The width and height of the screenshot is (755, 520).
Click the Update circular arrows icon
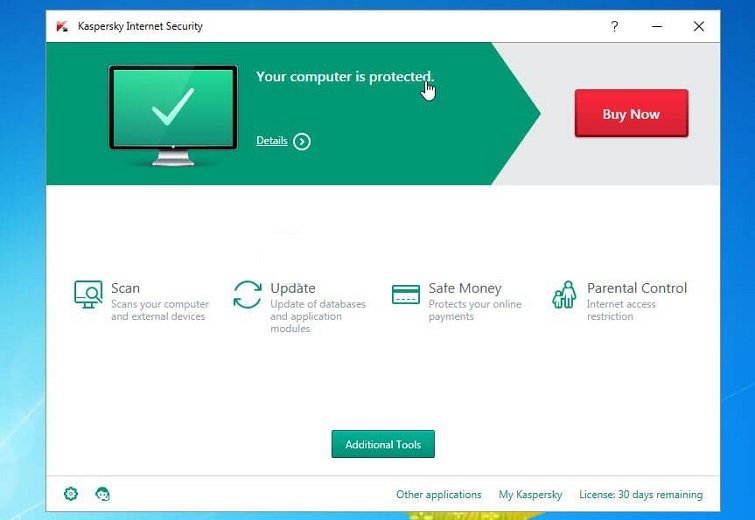click(247, 295)
